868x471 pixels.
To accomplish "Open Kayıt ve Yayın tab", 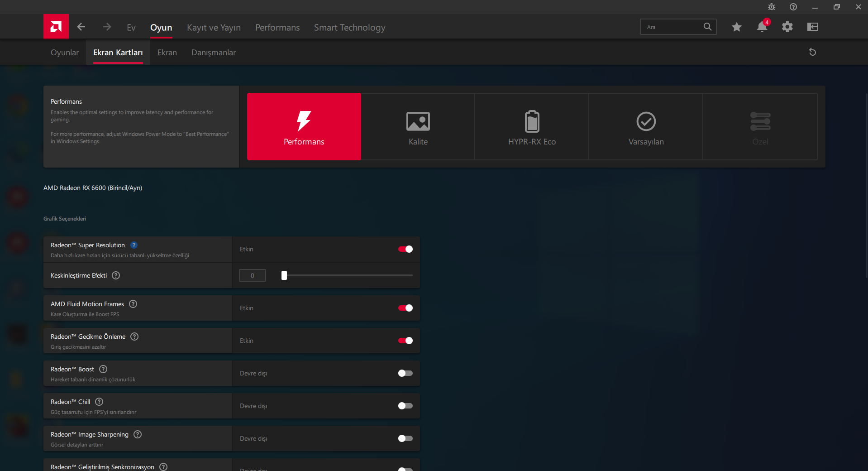I will click(214, 28).
